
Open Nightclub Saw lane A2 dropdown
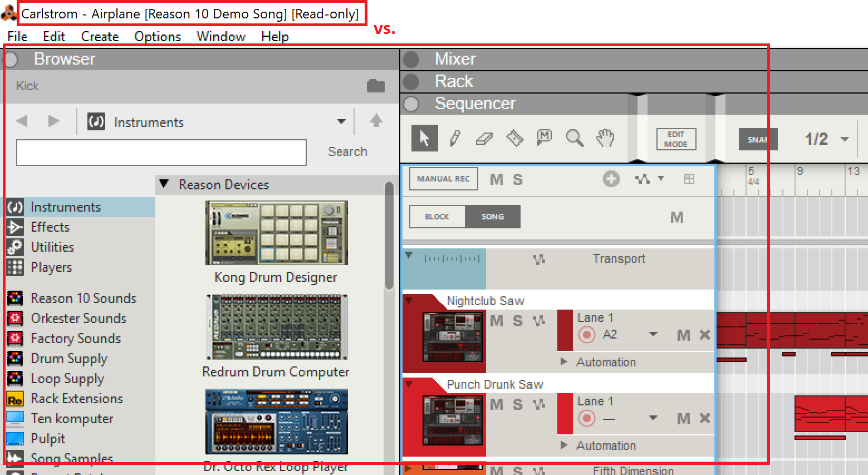653,335
